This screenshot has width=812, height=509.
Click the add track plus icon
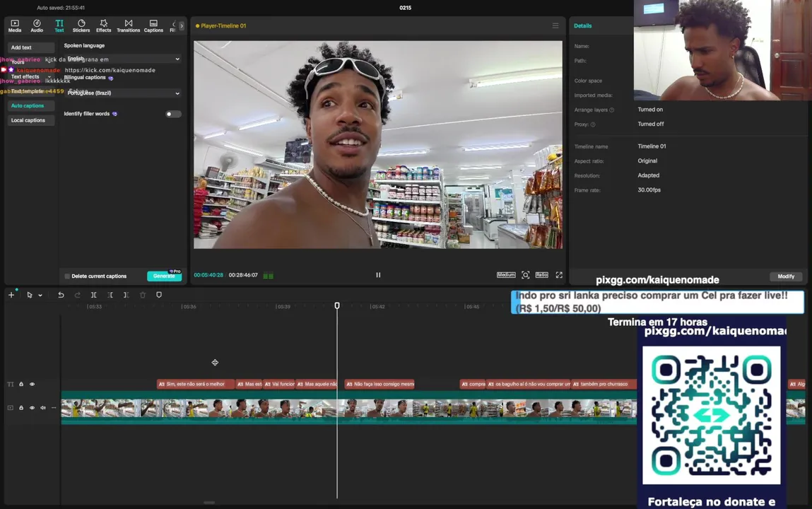pyautogui.click(x=11, y=295)
